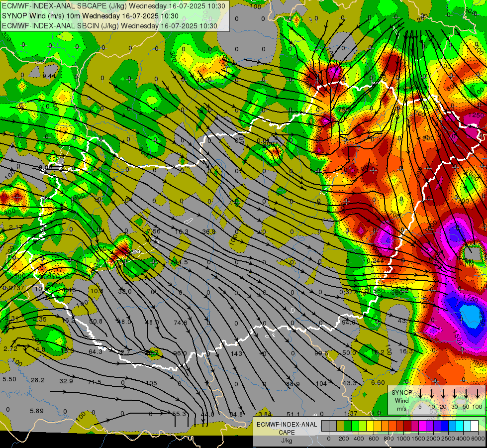Pick the pale cyan swatch left of white
This screenshot has height=448, width=487.
[x=467, y=426]
